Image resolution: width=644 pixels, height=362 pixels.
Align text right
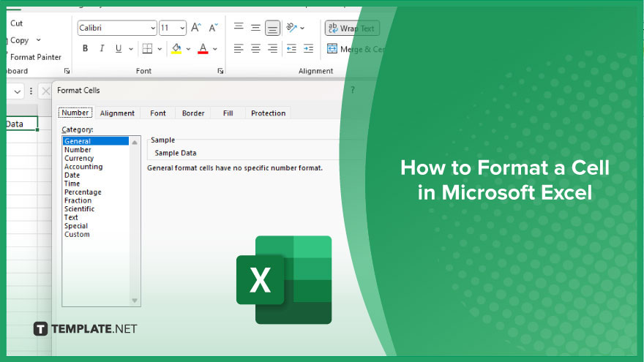(272, 48)
